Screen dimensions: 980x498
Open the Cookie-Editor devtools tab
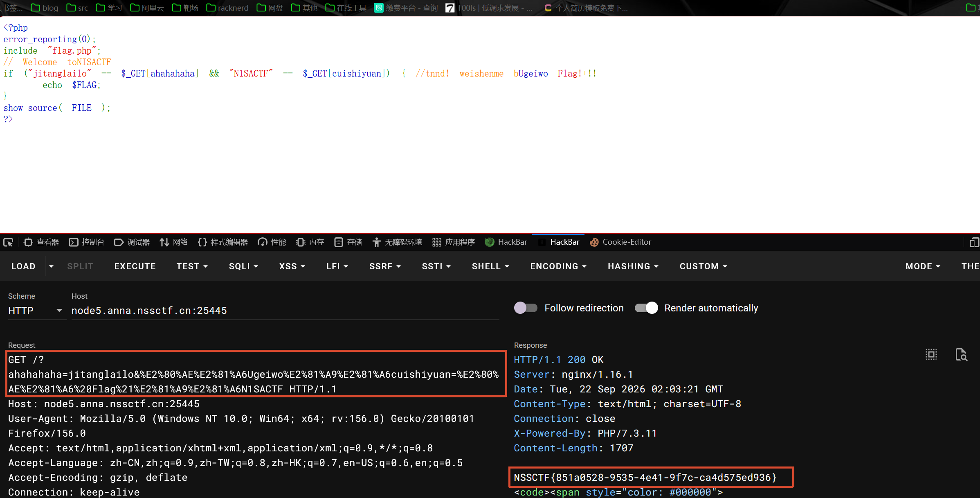point(620,242)
